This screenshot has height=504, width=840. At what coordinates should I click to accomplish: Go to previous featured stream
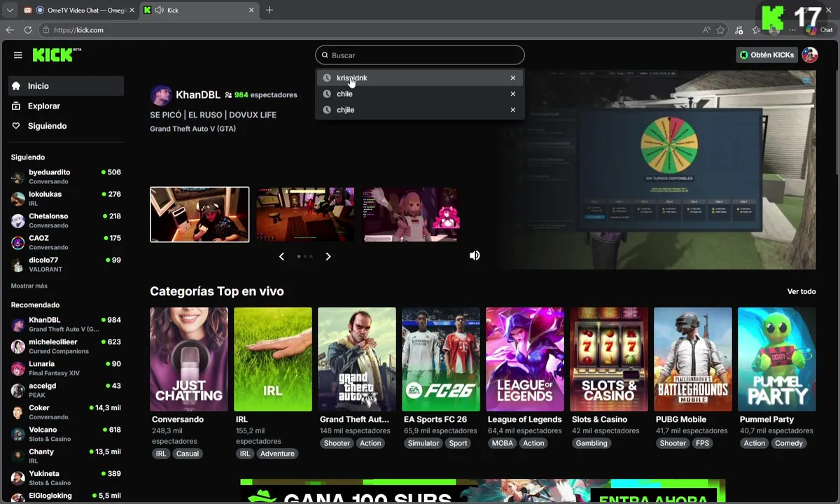(281, 256)
